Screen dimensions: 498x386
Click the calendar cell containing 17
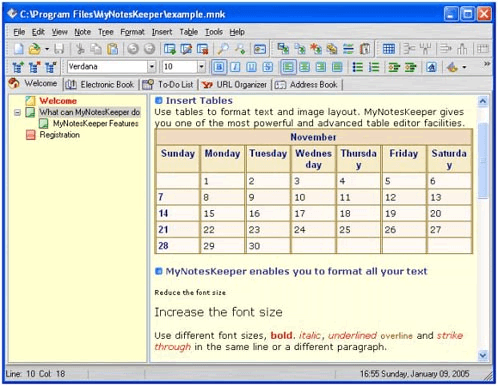313,213
